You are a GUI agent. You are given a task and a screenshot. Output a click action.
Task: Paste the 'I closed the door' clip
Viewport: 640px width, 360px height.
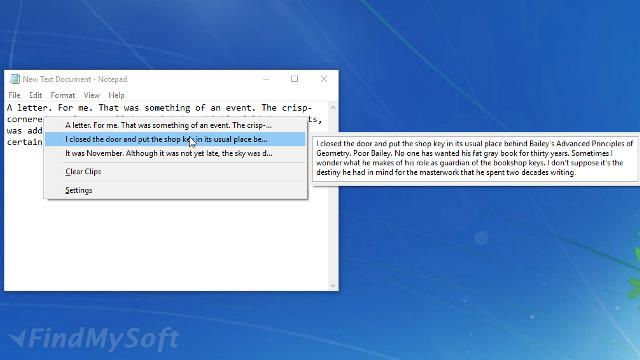click(x=175, y=139)
